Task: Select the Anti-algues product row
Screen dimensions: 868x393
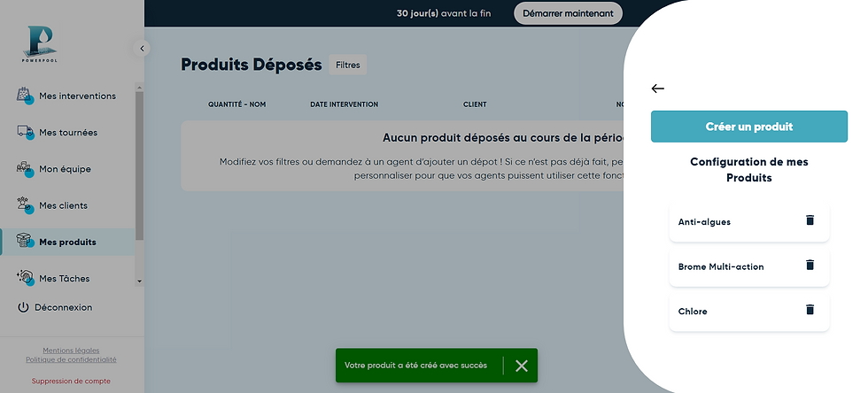Action: [x=749, y=222]
